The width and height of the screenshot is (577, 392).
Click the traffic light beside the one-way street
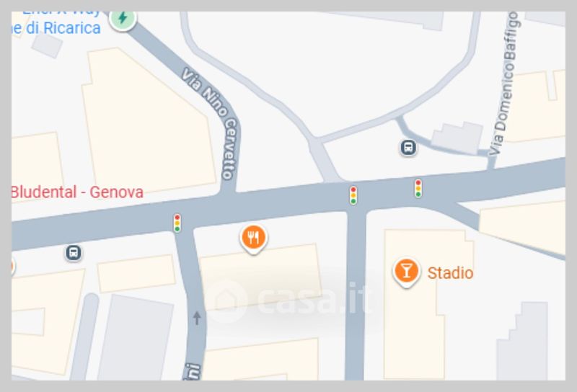(x=177, y=223)
